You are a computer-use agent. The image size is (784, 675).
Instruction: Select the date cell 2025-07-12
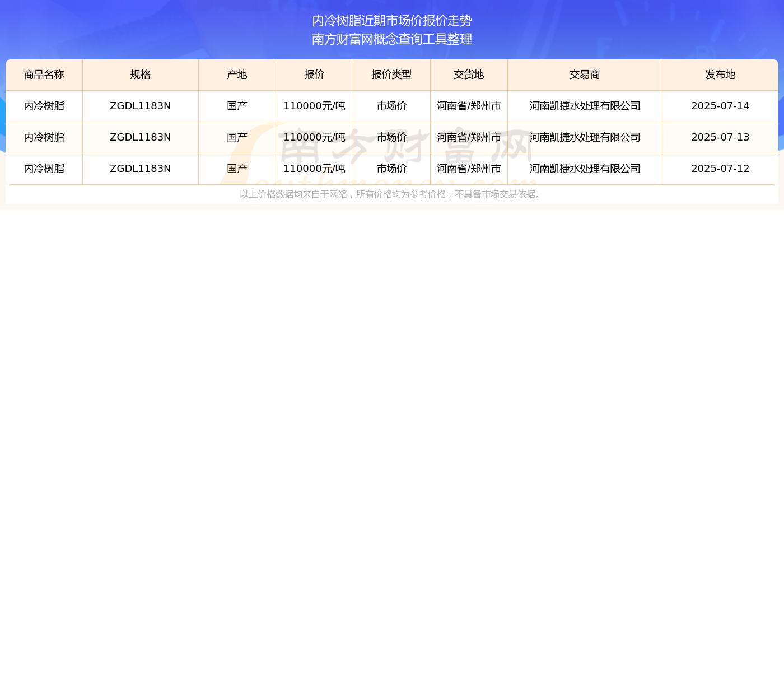[x=720, y=169]
